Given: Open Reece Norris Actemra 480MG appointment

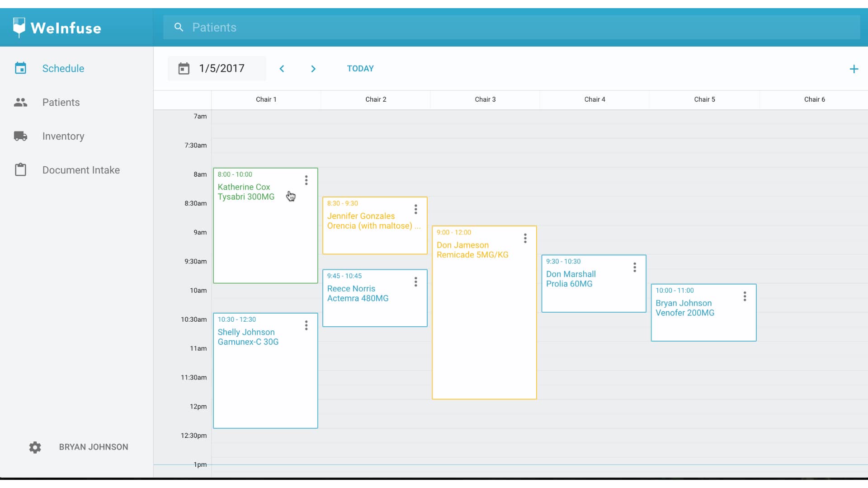Looking at the screenshot, I should point(375,298).
